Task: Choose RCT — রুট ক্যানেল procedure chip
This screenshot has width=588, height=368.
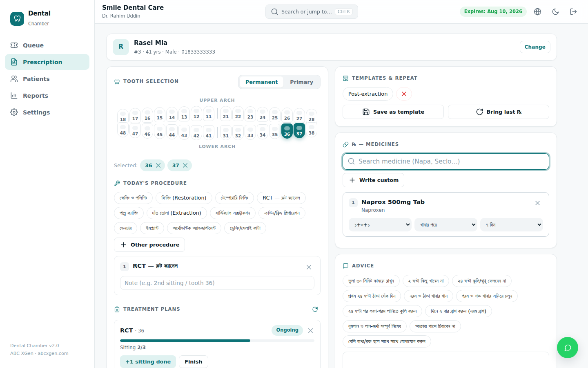Action: [x=281, y=198]
